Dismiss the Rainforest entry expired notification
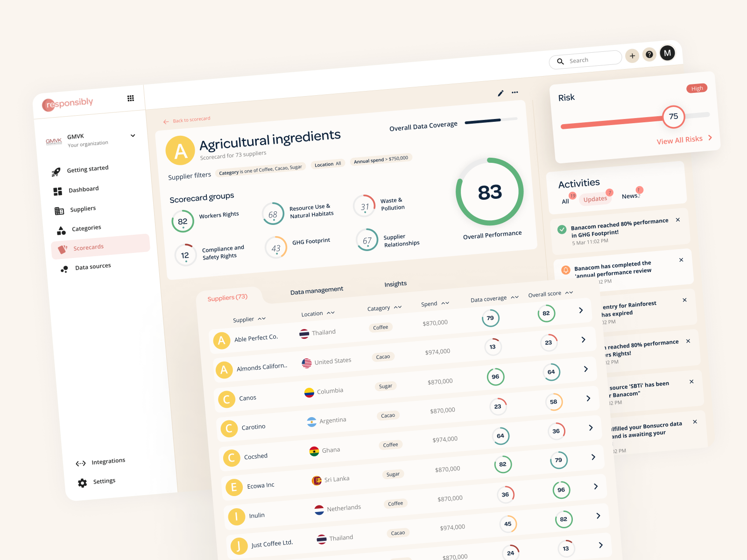The width and height of the screenshot is (747, 560). point(684,300)
